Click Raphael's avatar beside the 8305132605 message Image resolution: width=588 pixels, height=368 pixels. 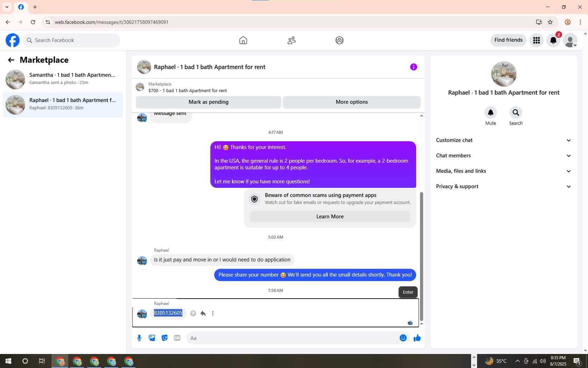pyautogui.click(x=142, y=314)
